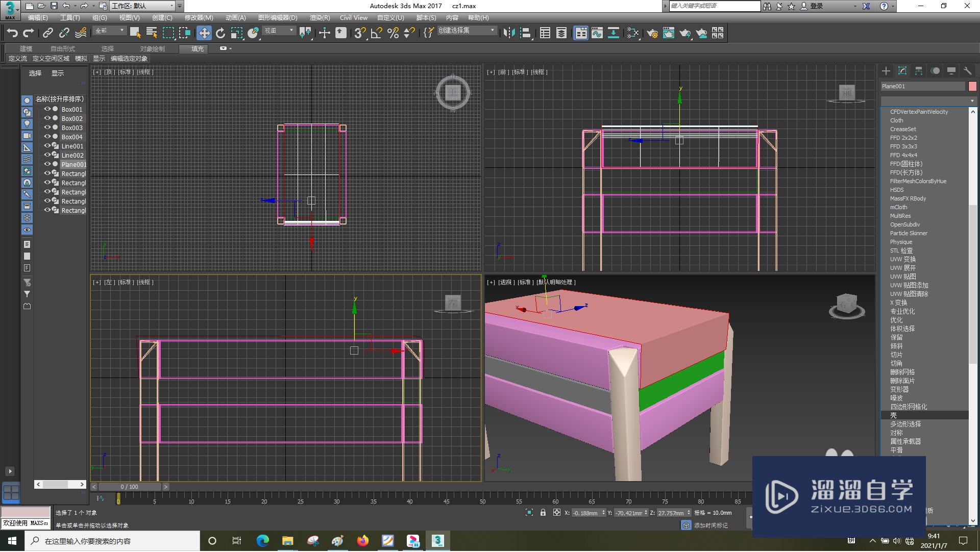980x552 pixels.
Task: Open the 渲染(R) menu
Action: tap(320, 17)
